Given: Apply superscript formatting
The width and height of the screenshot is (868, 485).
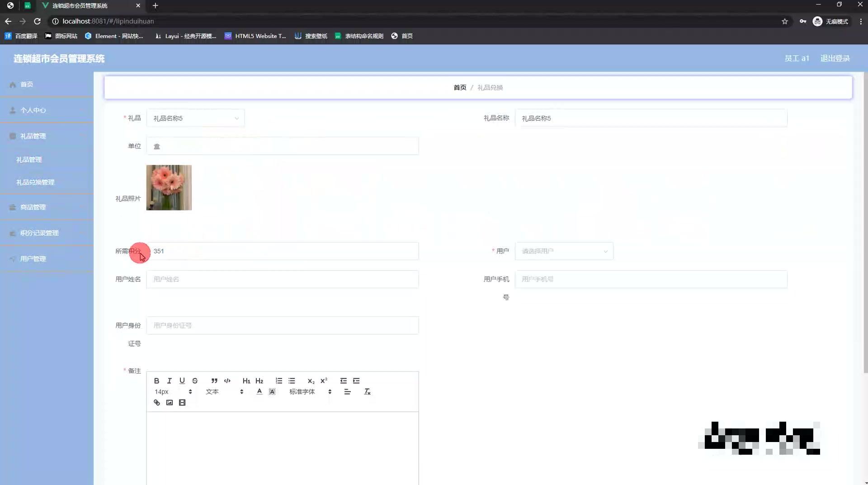Looking at the screenshot, I should (x=324, y=380).
